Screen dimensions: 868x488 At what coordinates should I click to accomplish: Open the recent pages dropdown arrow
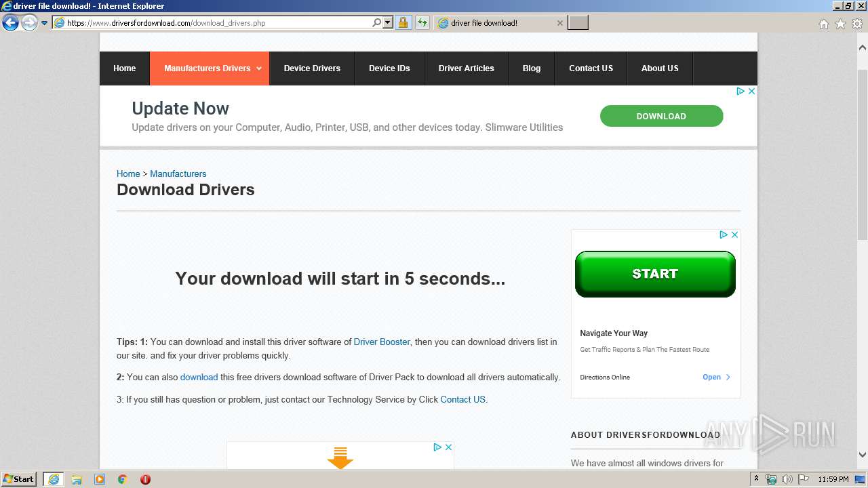point(45,23)
